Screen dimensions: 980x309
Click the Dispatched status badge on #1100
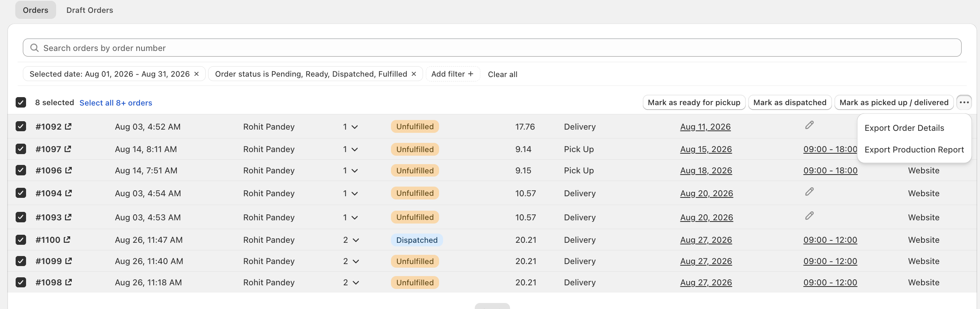417,240
